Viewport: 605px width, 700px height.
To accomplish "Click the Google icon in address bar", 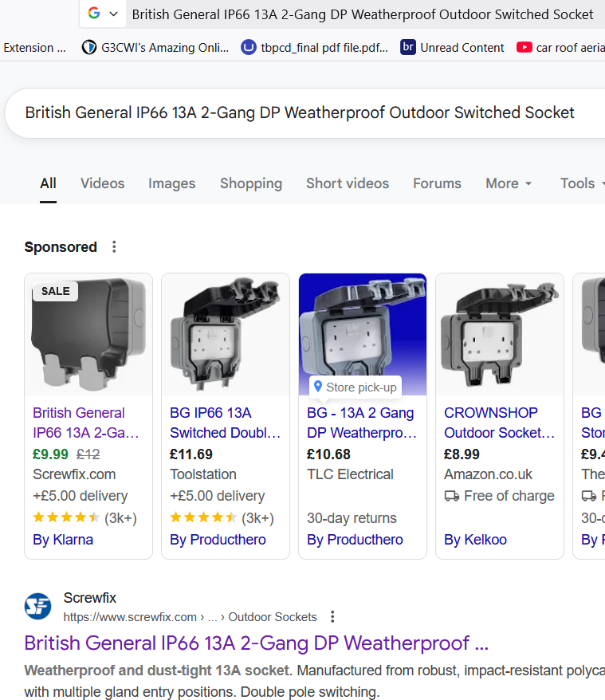I will tap(94, 14).
